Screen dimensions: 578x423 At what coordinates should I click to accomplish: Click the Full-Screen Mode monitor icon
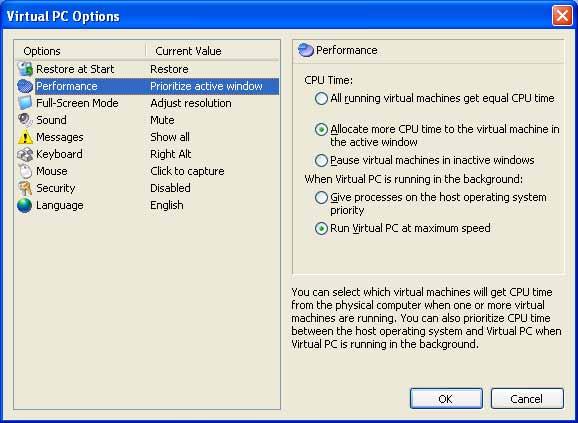(25, 103)
